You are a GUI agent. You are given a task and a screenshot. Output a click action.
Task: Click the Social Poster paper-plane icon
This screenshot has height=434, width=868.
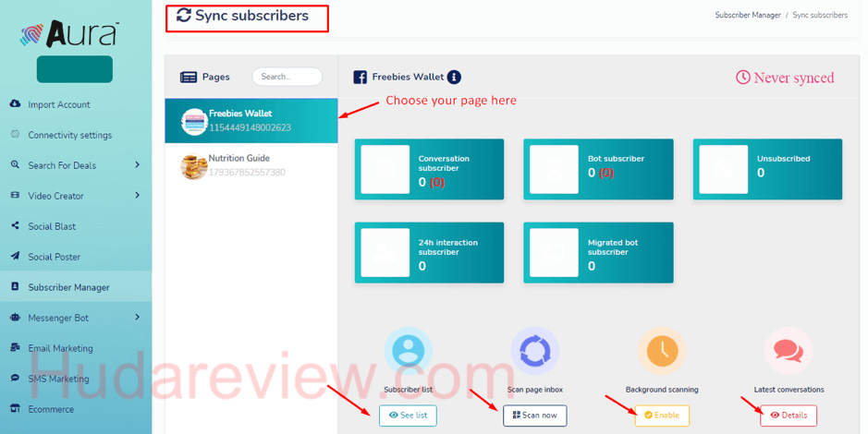(16, 256)
